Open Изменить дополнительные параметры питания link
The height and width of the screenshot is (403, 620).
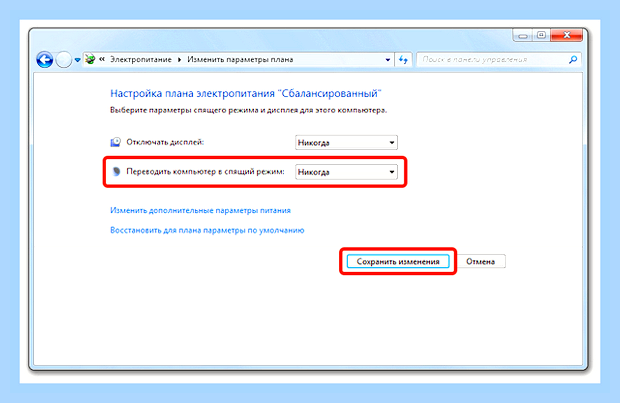[x=200, y=210]
